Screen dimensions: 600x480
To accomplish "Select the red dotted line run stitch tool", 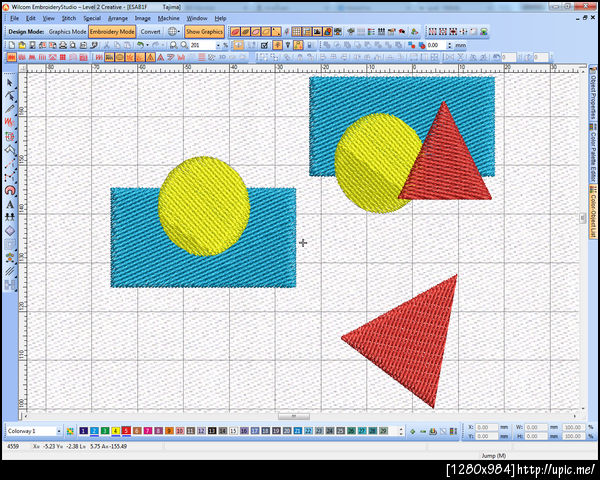I will pyautogui.click(x=10, y=164).
